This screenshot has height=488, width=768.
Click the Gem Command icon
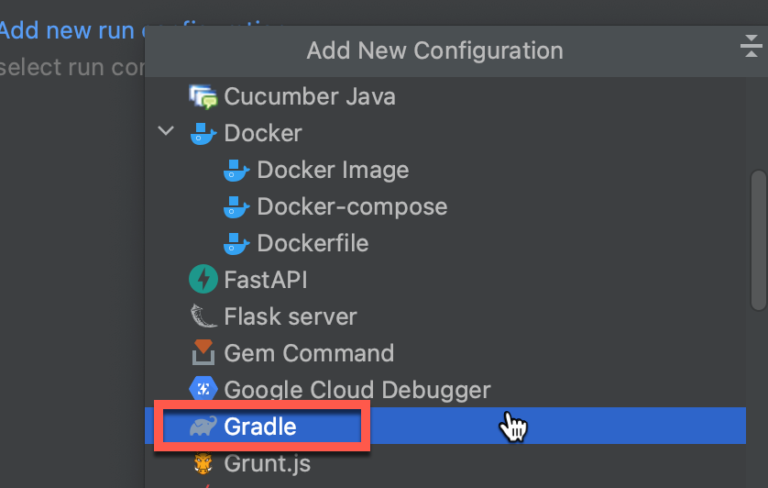click(203, 353)
